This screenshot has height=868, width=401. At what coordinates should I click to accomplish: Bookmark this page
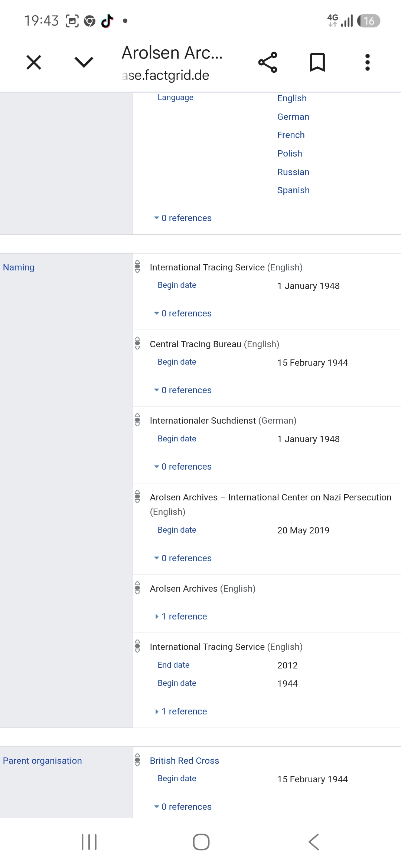pyautogui.click(x=317, y=62)
